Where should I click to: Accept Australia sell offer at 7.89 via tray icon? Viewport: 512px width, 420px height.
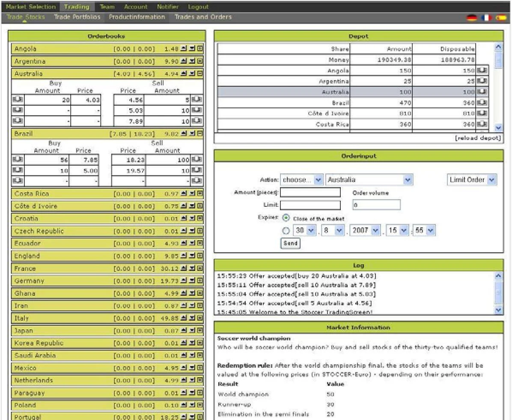pos(196,121)
